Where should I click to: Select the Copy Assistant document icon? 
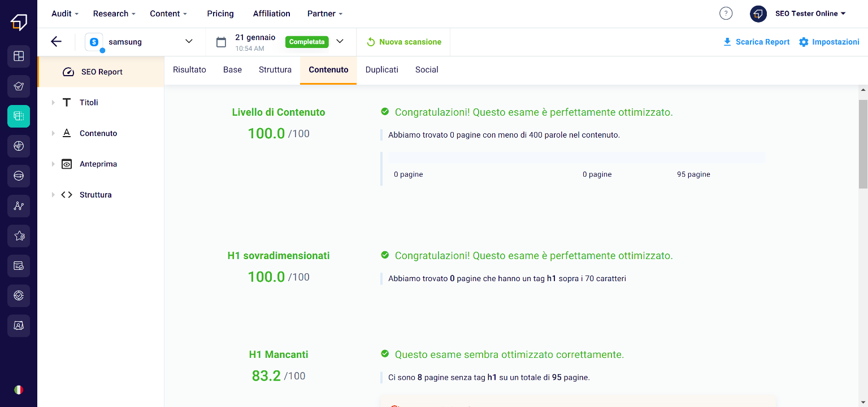pos(19,266)
